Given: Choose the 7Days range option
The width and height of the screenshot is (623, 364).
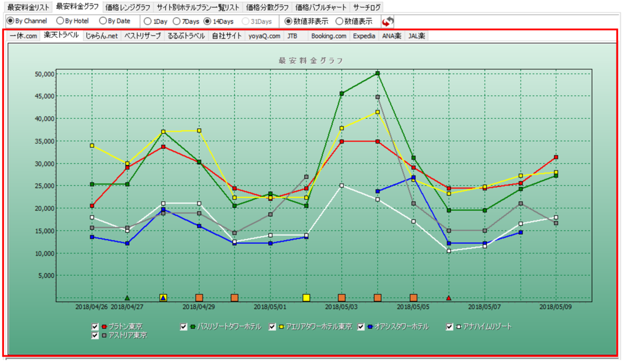Looking at the screenshot, I should 177,21.
